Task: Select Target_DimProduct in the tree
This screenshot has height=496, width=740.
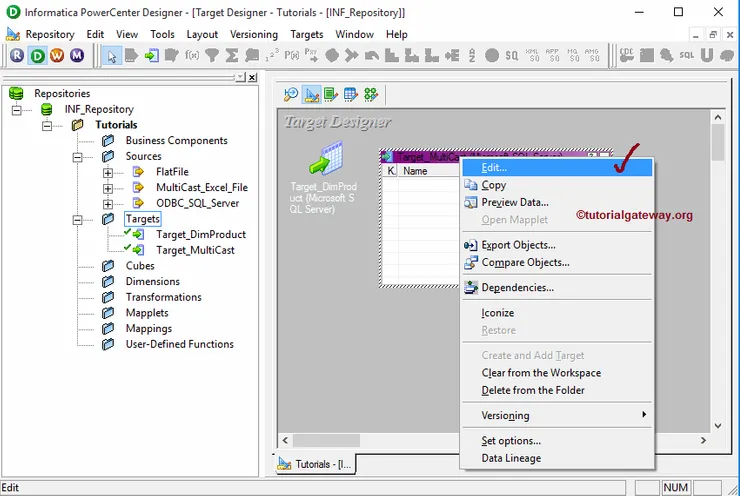Action: [x=201, y=235]
